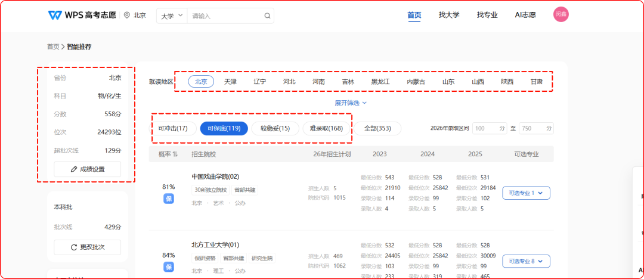Open 北方工业大学(01) school link
644x279 pixels.
tap(215, 244)
